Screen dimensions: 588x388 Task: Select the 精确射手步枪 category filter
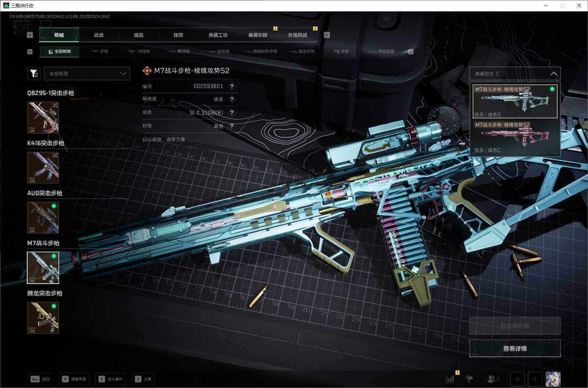260,51
